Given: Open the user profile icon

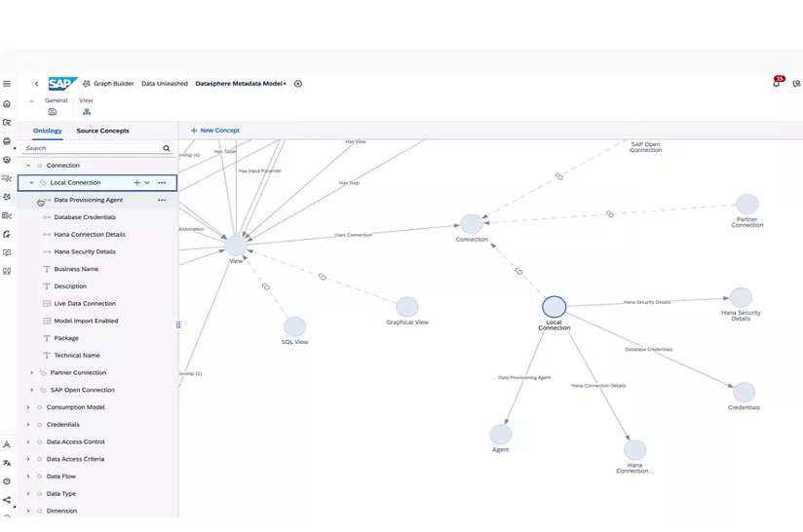Looking at the screenshot, I should [x=796, y=84].
